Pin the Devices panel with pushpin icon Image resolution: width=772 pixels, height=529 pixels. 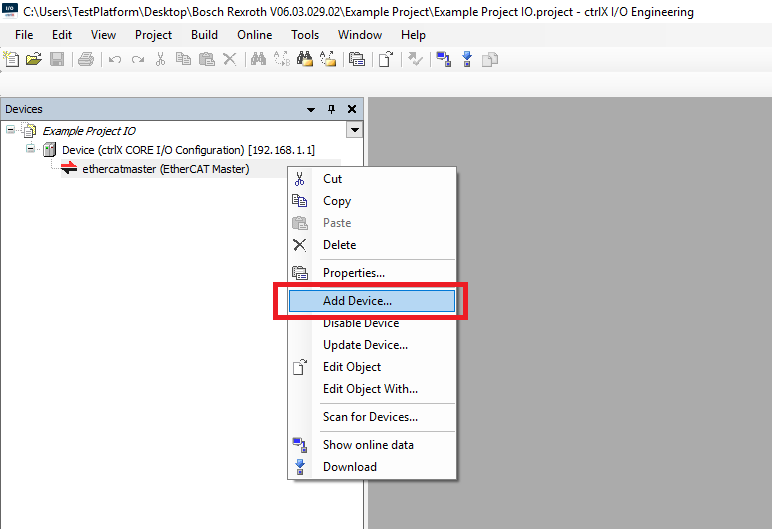332,109
